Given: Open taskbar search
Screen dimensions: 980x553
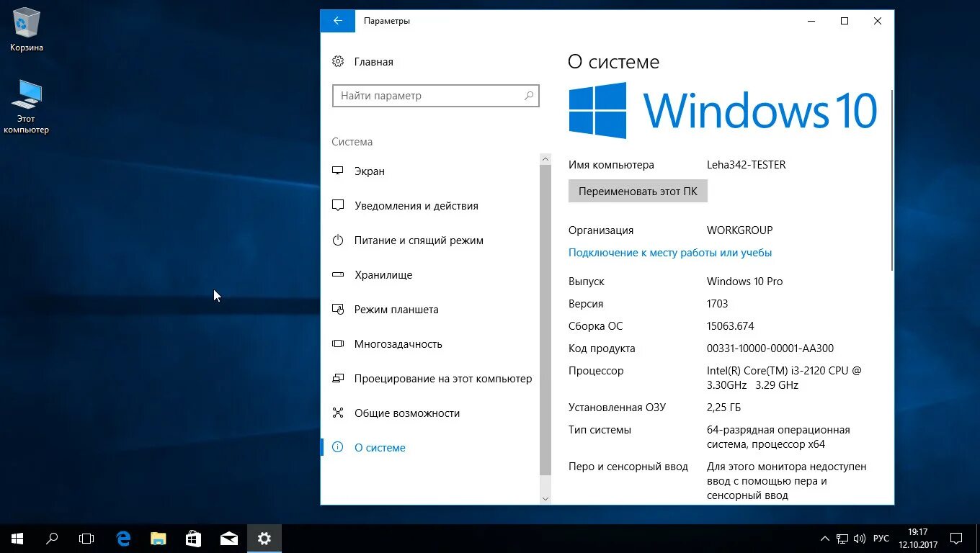Looking at the screenshot, I should [52, 538].
